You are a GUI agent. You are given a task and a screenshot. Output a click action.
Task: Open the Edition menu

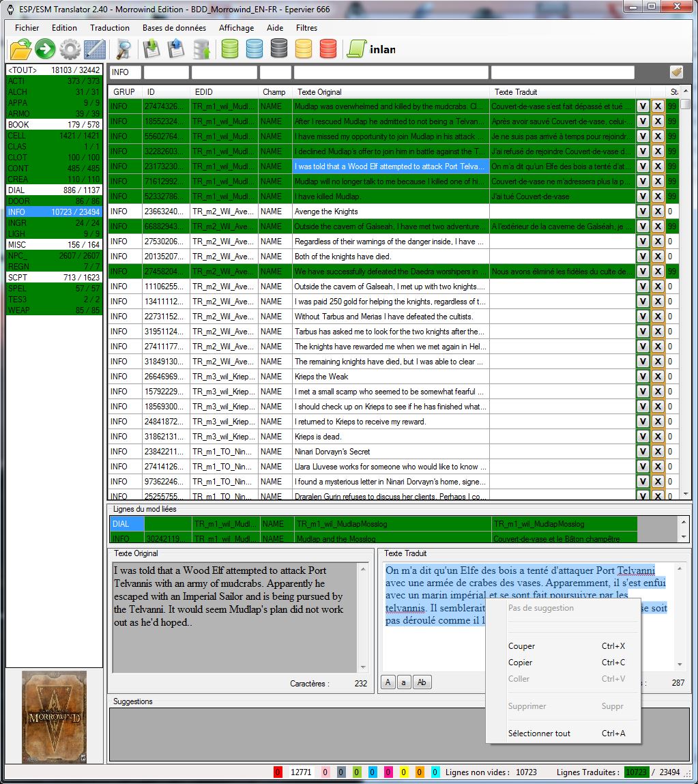click(65, 28)
